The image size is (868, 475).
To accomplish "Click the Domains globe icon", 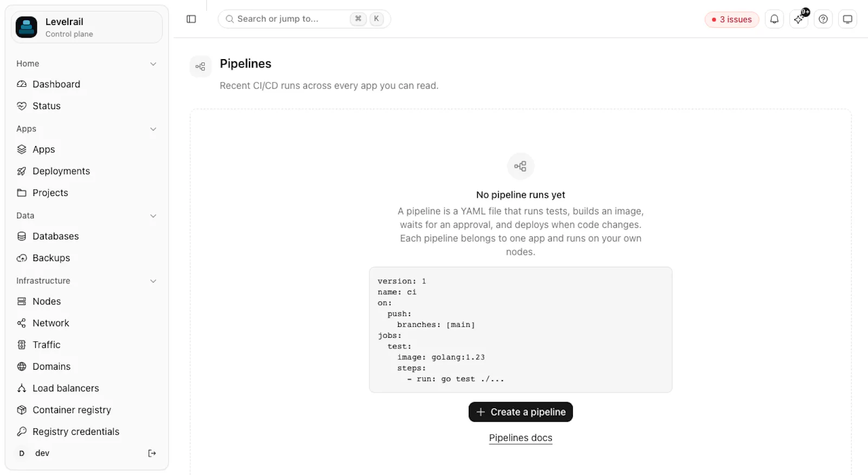I will [22, 366].
